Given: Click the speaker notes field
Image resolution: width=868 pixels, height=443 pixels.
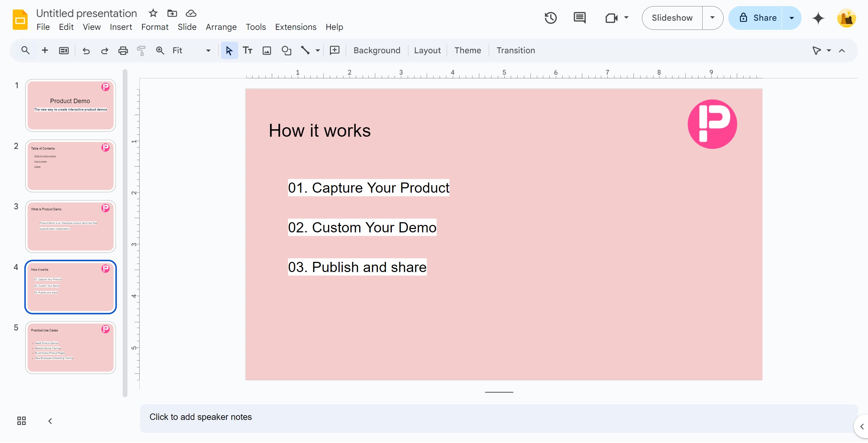Looking at the screenshot, I should [x=498, y=418].
